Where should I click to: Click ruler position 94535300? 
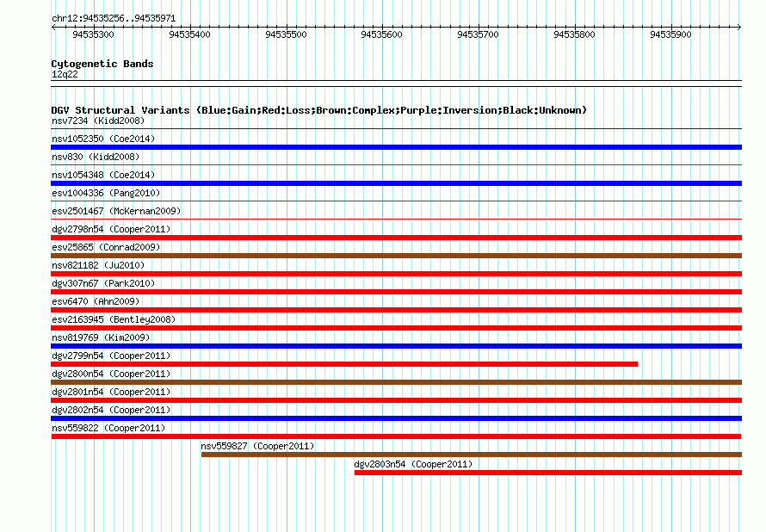click(93, 34)
